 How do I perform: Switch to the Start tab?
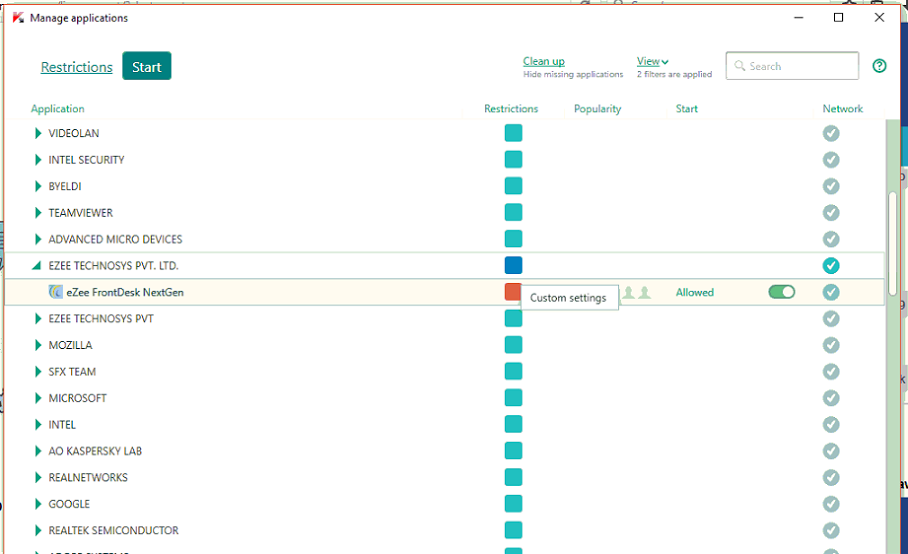(x=147, y=66)
